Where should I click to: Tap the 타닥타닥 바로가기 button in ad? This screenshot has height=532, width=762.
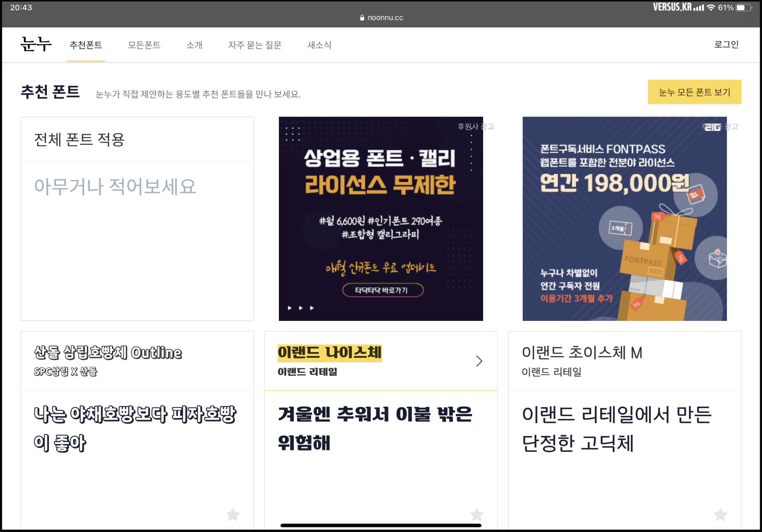pyautogui.click(x=383, y=290)
